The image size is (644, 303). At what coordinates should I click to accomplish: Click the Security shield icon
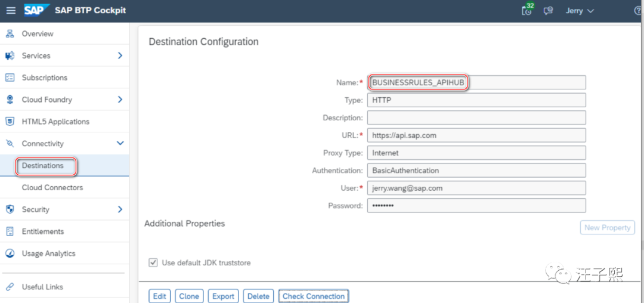(x=10, y=209)
